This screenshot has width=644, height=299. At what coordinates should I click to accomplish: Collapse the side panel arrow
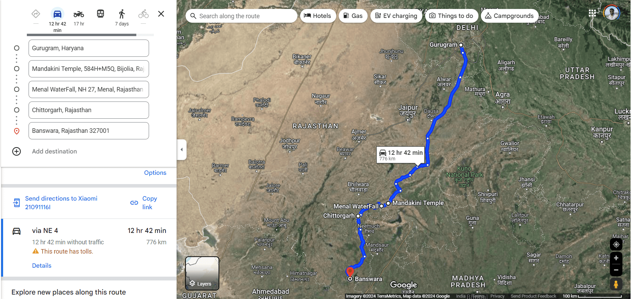coord(182,150)
